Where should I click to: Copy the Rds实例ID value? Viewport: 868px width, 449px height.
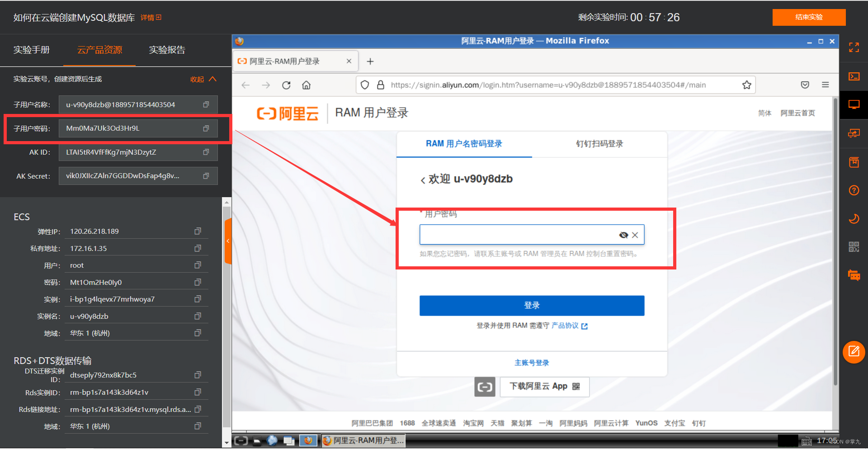click(198, 392)
